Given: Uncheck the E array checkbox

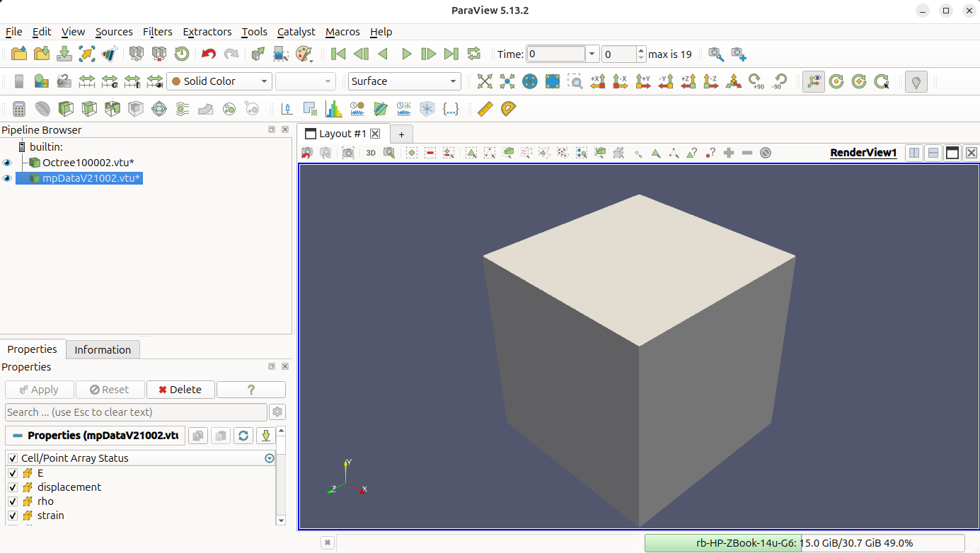Looking at the screenshot, I should [x=13, y=473].
